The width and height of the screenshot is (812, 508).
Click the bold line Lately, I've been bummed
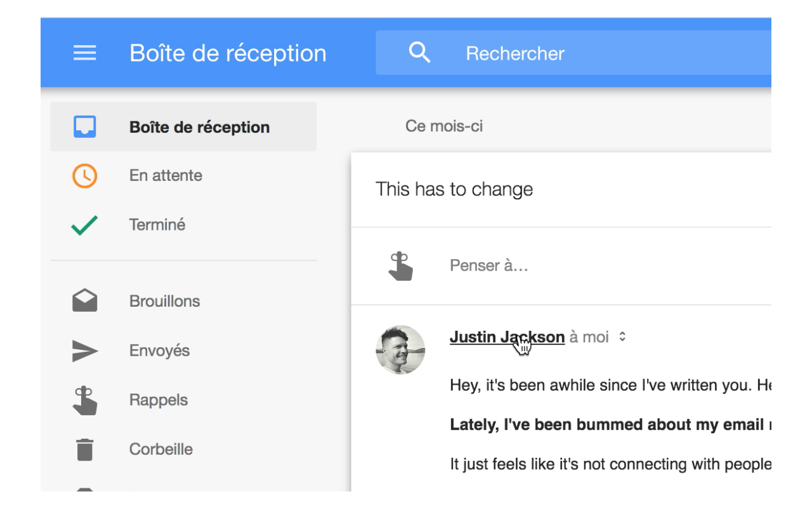click(x=610, y=425)
